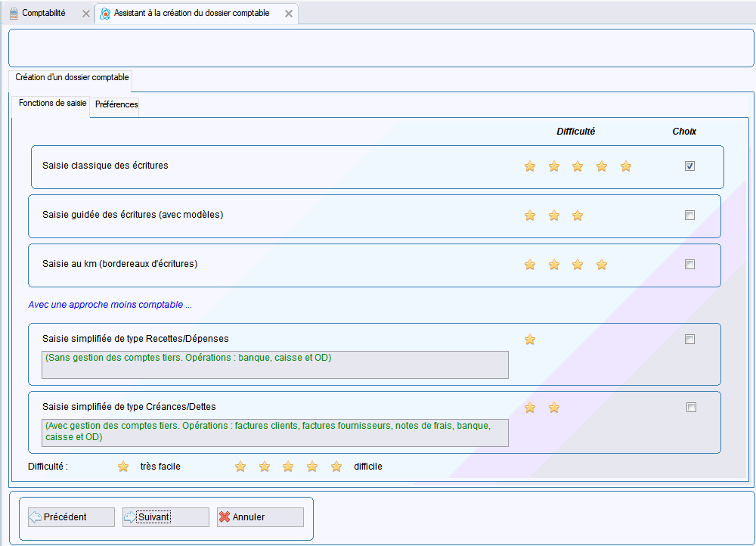This screenshot has height=546, width=756.
Task: Check the Créances/Dettes simplified entry box
Action: click(x=692, y=408)
